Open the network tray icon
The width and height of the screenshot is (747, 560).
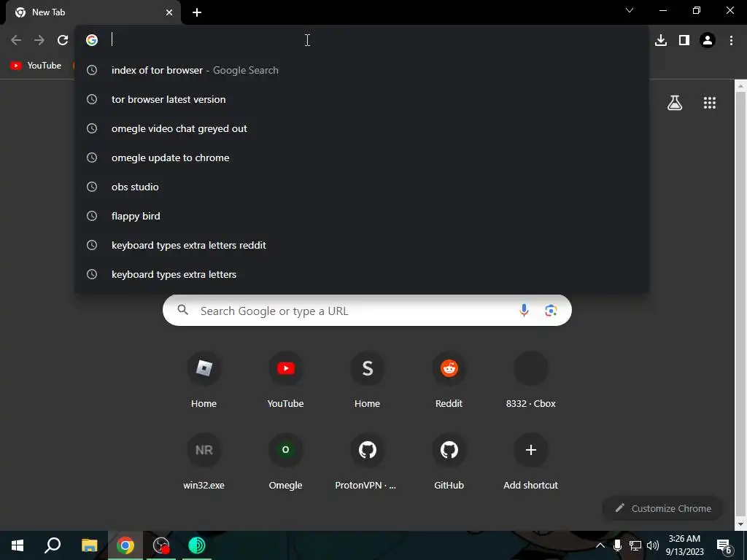coord(635,545)
